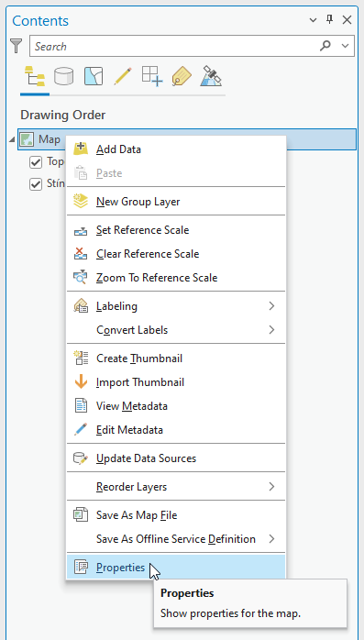Open the List By Snapping icon

click(152, 76)
